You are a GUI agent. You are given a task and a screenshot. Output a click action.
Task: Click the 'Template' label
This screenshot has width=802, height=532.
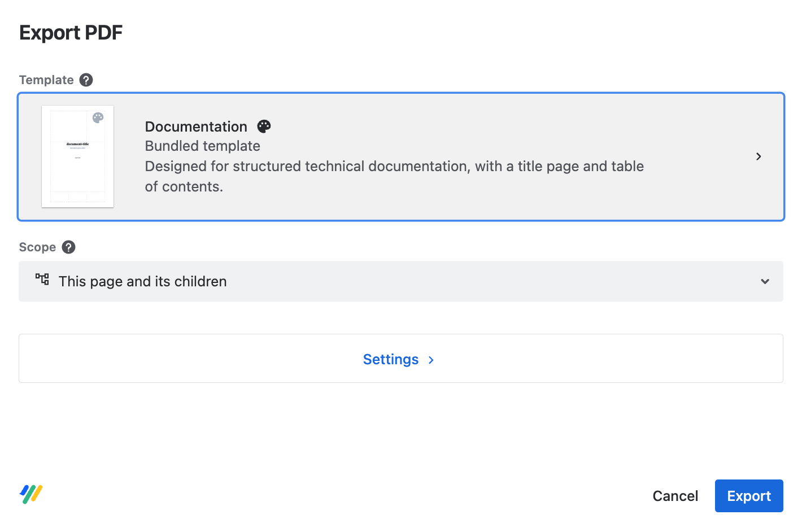46,80
